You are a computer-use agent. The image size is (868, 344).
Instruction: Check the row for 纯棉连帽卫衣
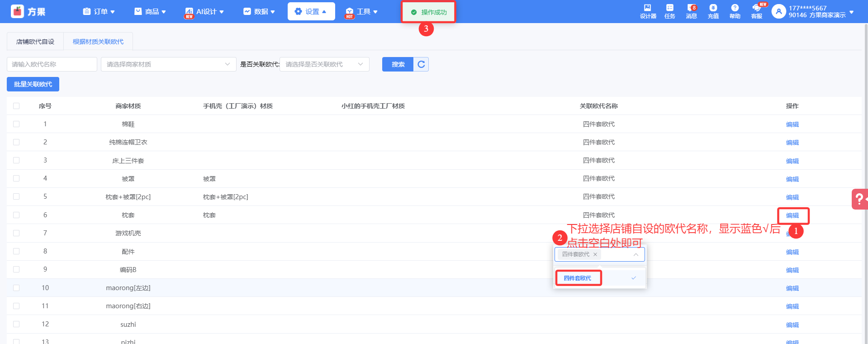[16, 142]
